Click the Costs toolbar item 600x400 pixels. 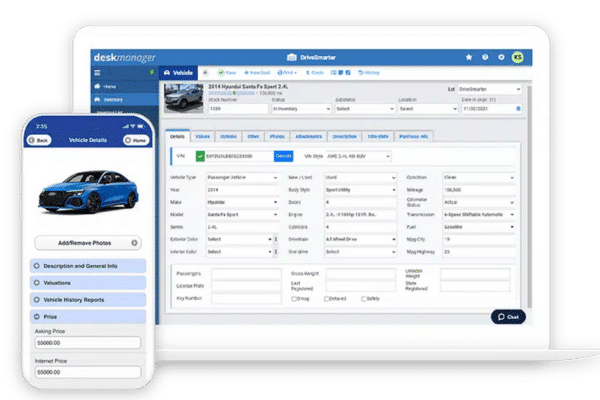pyautogui.click(x=315, y=72)
